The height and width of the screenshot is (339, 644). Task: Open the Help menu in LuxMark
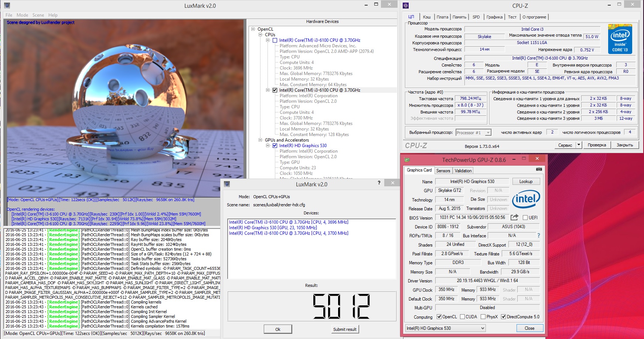pyautogui.click(x=53, y=15)
